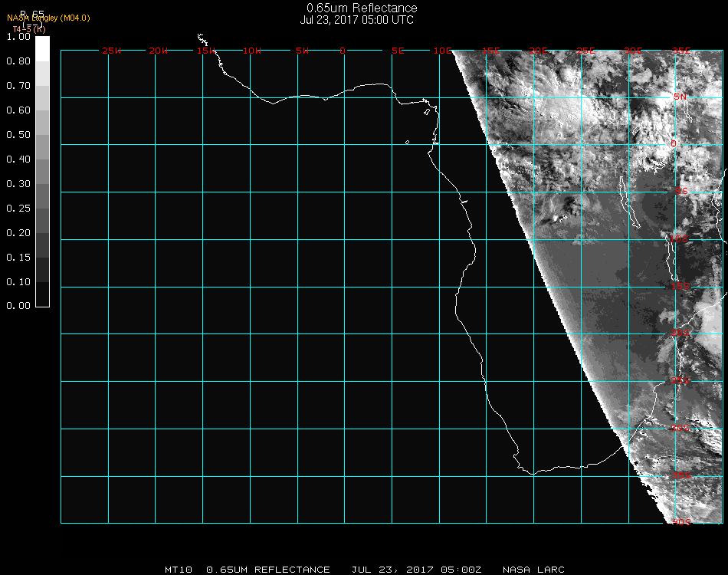Pick the gray swatch between 0.50 and 0.40
This screenshot has width=728, height=575.
pyautogui.click(x=42, y=147)
